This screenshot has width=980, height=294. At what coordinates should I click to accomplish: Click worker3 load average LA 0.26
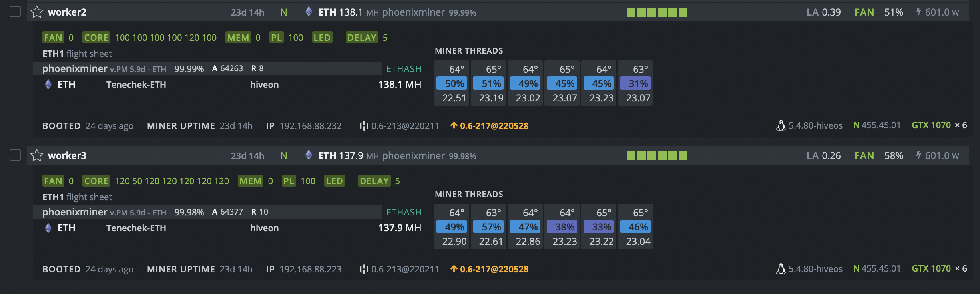(823, 155)
